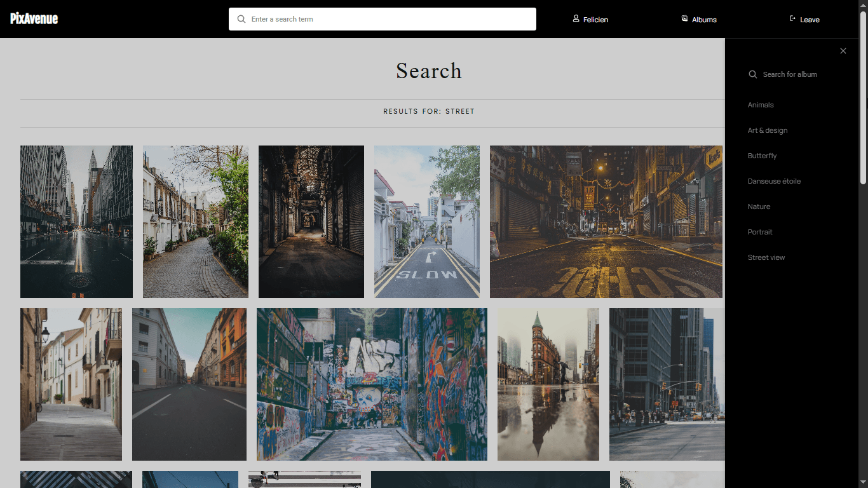Viewport: 868px width, 488px height.
Task: Type in the 'Enter a search term' field
Action: pyautogui.click(x=388, y=19)
